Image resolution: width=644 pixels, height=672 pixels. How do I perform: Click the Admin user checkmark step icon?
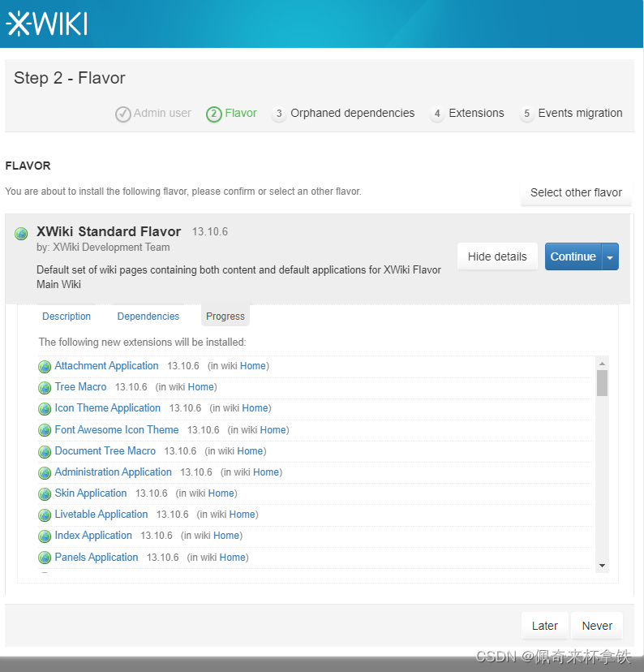pos(123,114)
